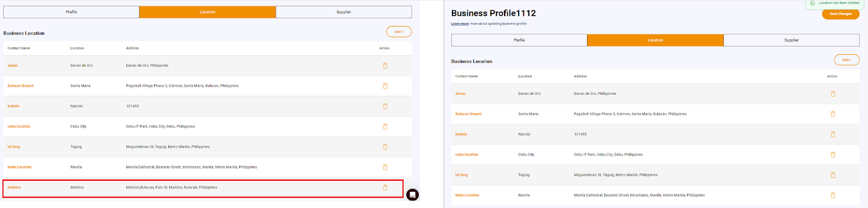The width and height of the screenshot is (868, 208).
Task: Open Bulacan Branch contact on Business Profile1112 page
Action: click(468, 114)
